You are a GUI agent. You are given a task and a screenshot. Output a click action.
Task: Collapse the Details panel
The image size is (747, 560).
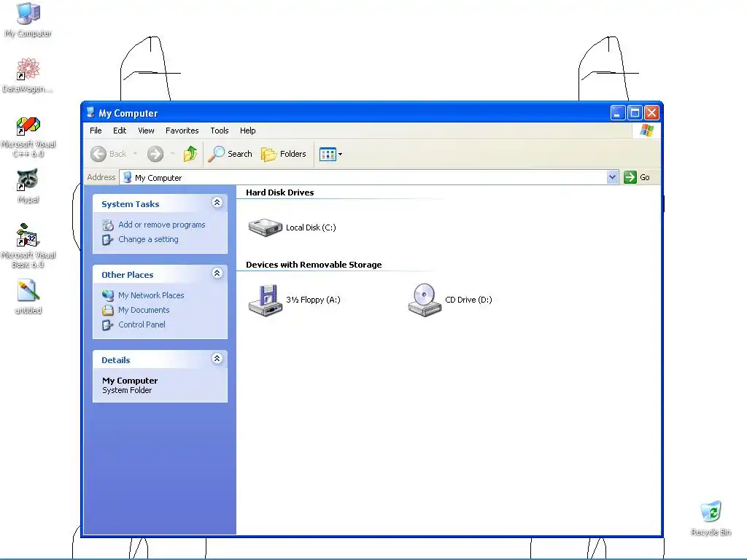pos(217,359)
